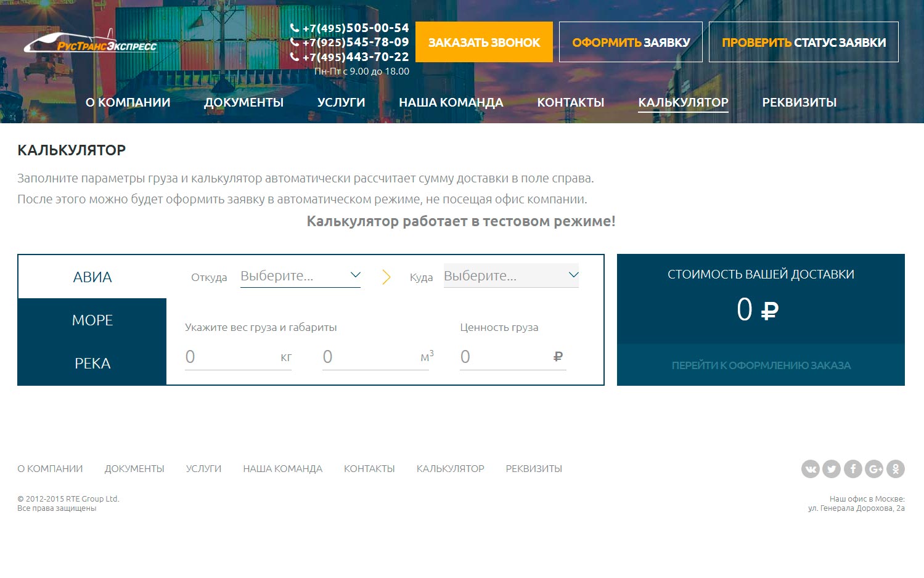Open УСЛУГИ in top menu
Screen dimensions: 924x578
[x=341, y=102]
